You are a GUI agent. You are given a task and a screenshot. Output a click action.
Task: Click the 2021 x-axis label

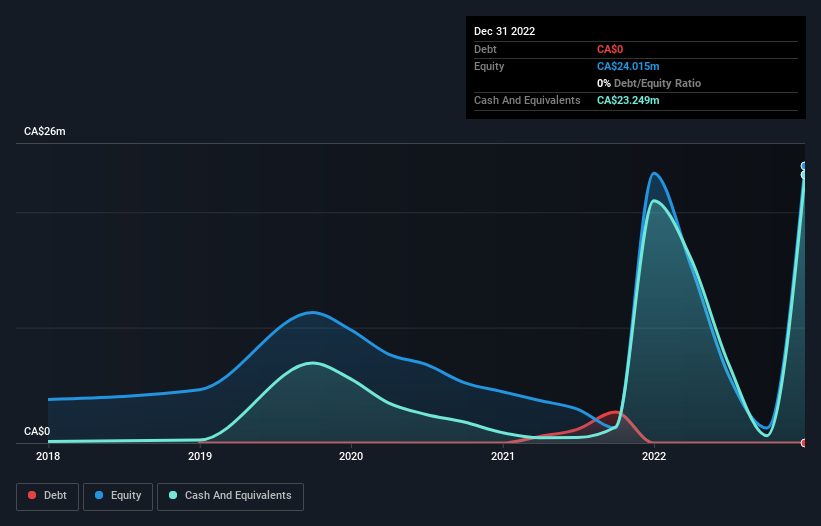tap(503, 456)
